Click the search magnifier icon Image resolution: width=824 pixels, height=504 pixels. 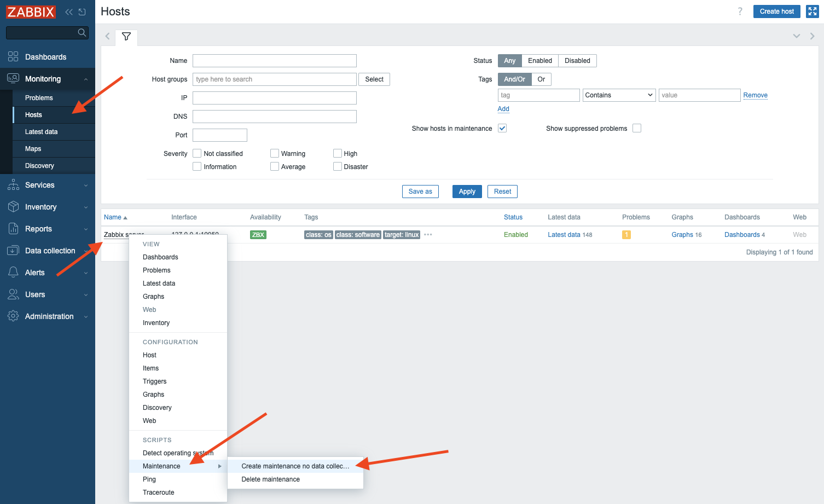click(82, 33)
